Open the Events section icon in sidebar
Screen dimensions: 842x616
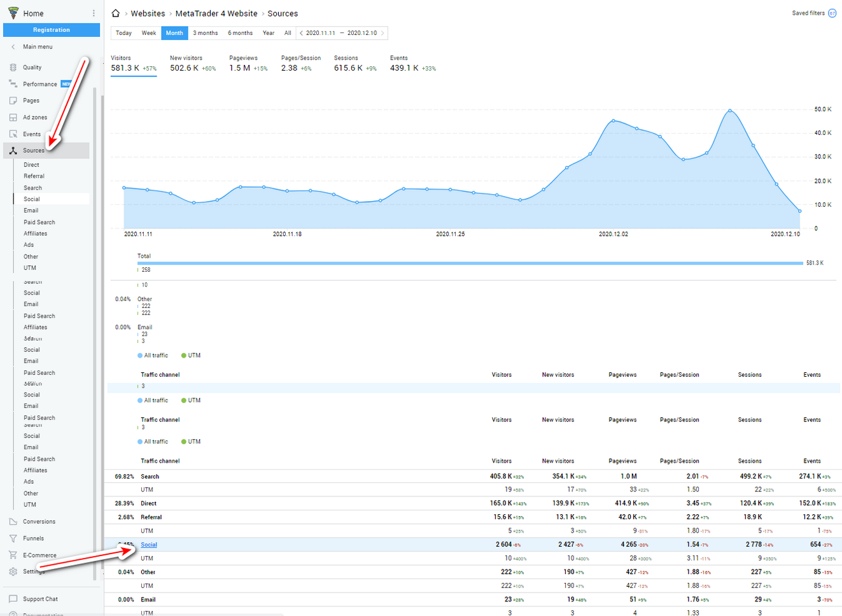(13, 134)
